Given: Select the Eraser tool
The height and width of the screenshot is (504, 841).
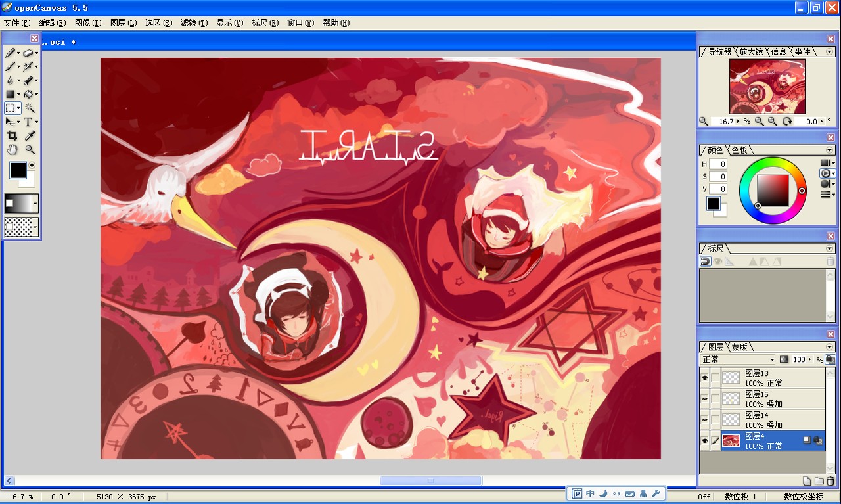Looking at the screenshot, I should click(x=28, y=53).
